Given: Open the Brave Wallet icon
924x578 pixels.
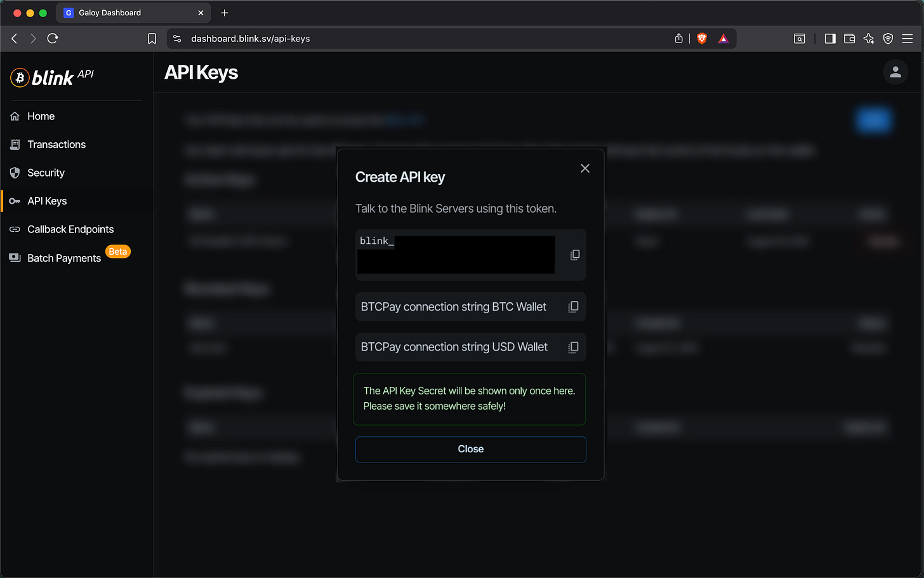Looking at the screenshot, I should click(x=850, y=39).
